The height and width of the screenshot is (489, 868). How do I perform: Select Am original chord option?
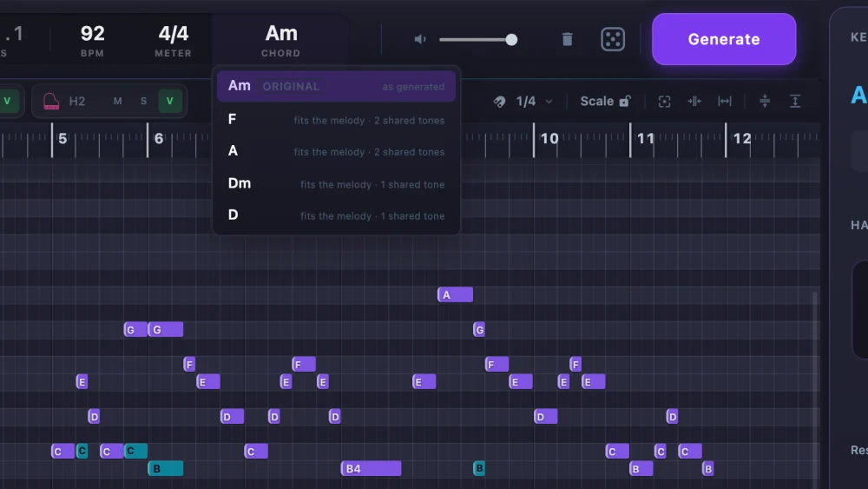click(x=336, y=86)
